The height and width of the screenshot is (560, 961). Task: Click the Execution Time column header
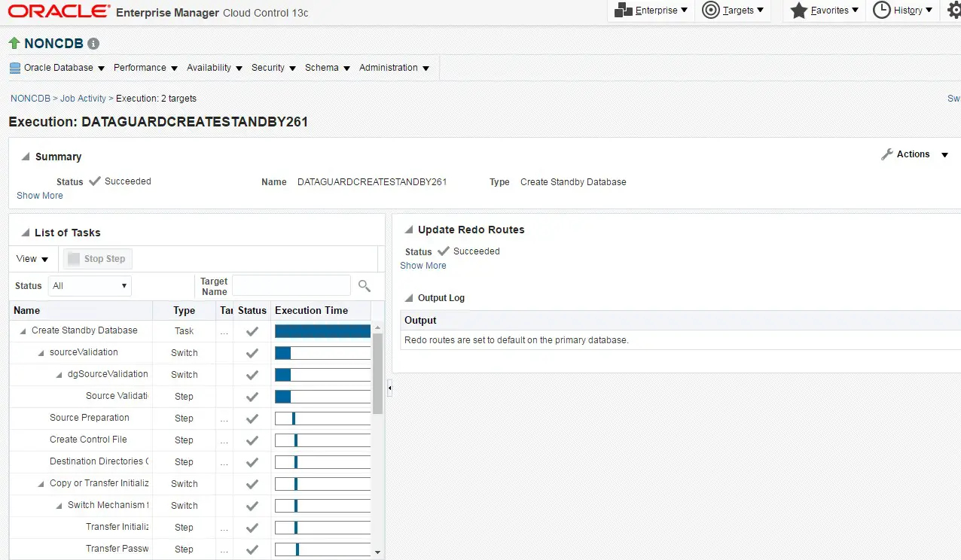(x=322, y=310)
